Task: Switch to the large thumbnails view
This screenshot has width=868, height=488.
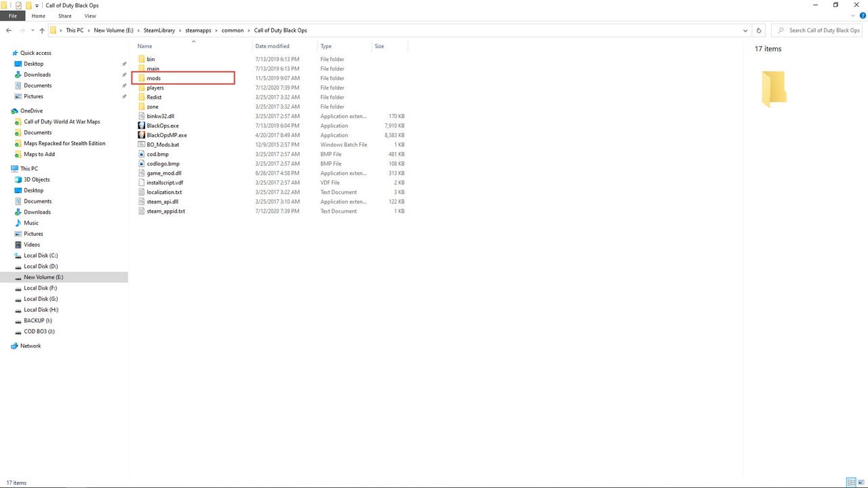Action: tap(861, 483)
